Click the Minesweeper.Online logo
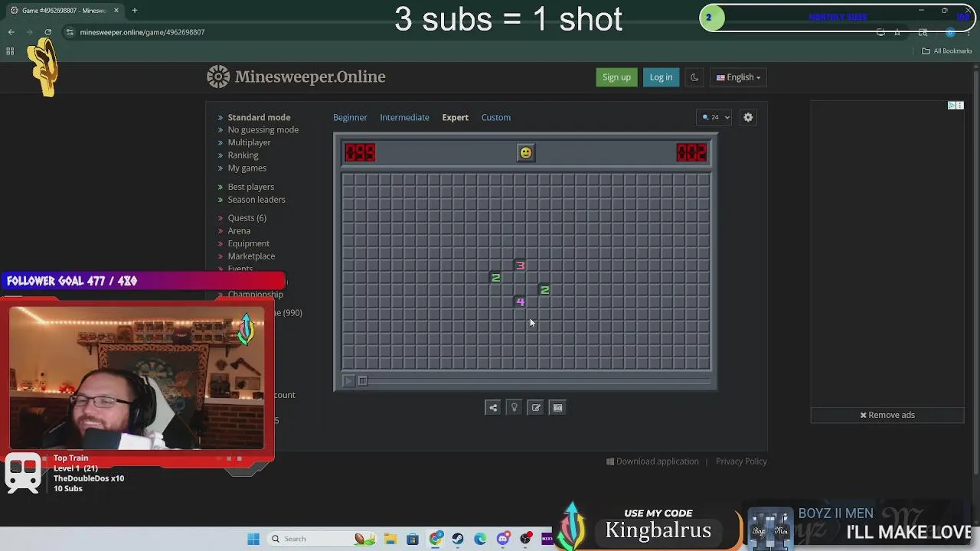Image resolution: width=980 pixels, height=551 pixels. pos(296,77)
